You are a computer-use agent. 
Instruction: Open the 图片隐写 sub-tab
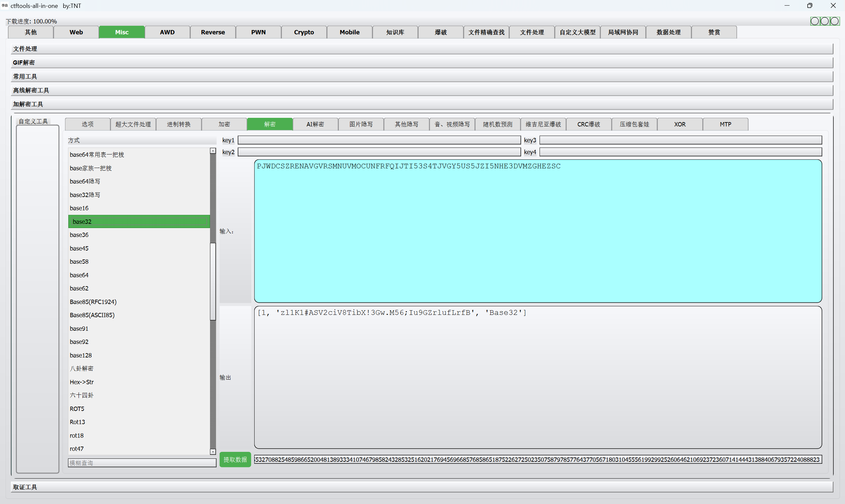pos(361,124)
